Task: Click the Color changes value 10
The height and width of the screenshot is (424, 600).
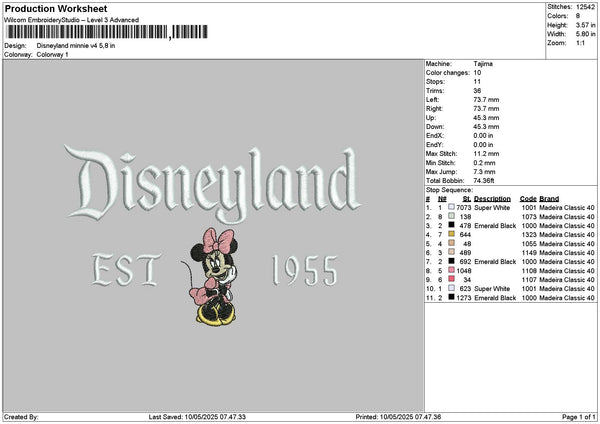Action: click(x=477, y=73)
